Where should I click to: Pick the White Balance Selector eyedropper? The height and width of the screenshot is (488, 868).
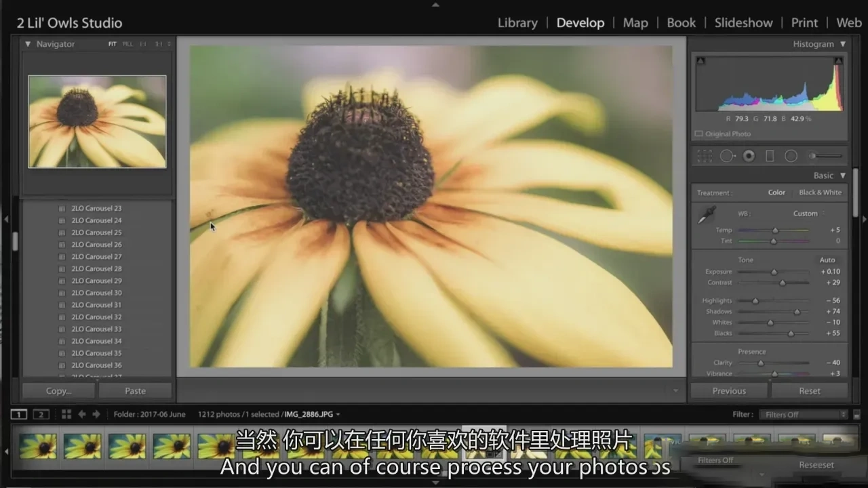point(706,216)
